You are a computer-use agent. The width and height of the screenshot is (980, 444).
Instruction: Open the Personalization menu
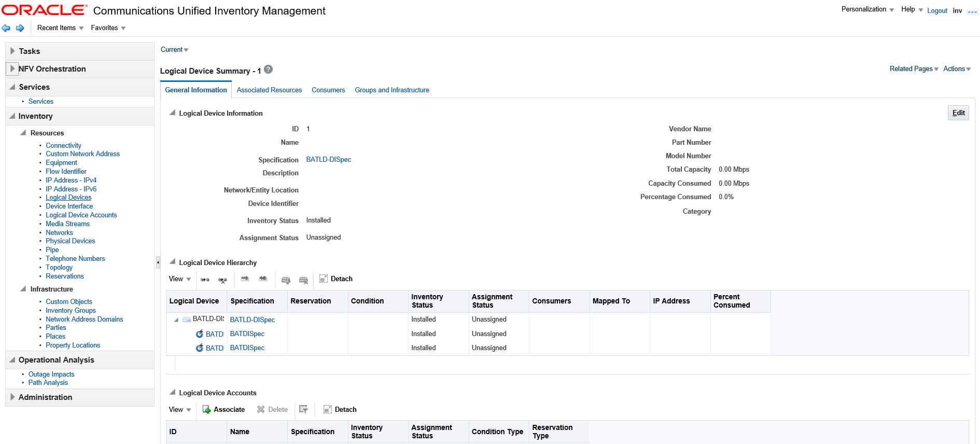867,9
